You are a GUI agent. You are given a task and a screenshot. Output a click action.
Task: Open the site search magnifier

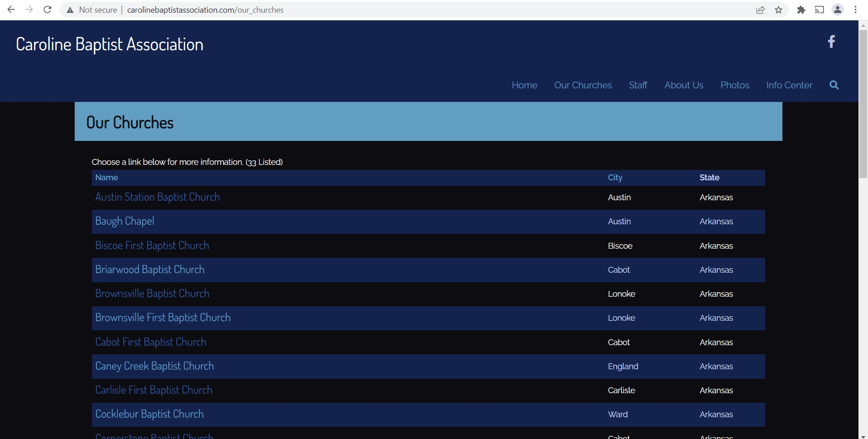pyautogui.click(x=834, y=85)
